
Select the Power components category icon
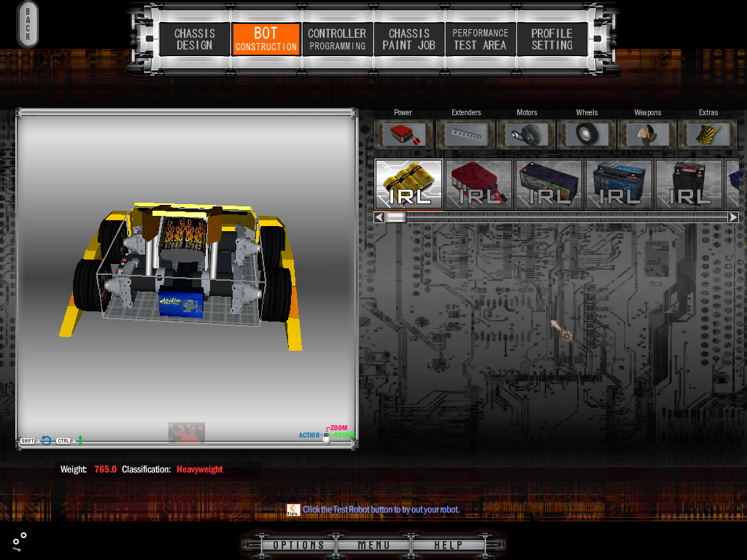pyautogui.click(x=403, y=135)
